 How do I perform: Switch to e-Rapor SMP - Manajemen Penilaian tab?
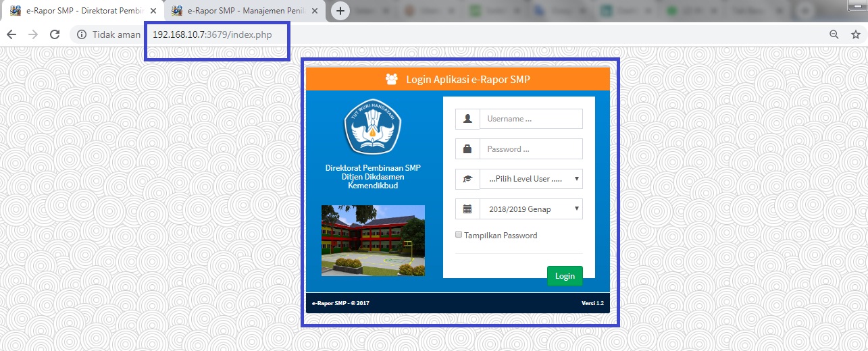pos(244,11)
